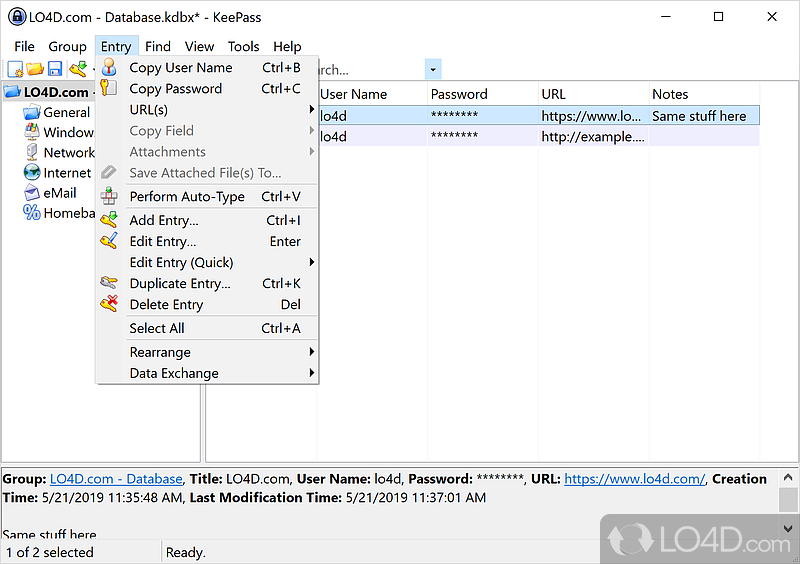
Task: Choose Duplicate Entry from the menu
Action: (180, 284)
